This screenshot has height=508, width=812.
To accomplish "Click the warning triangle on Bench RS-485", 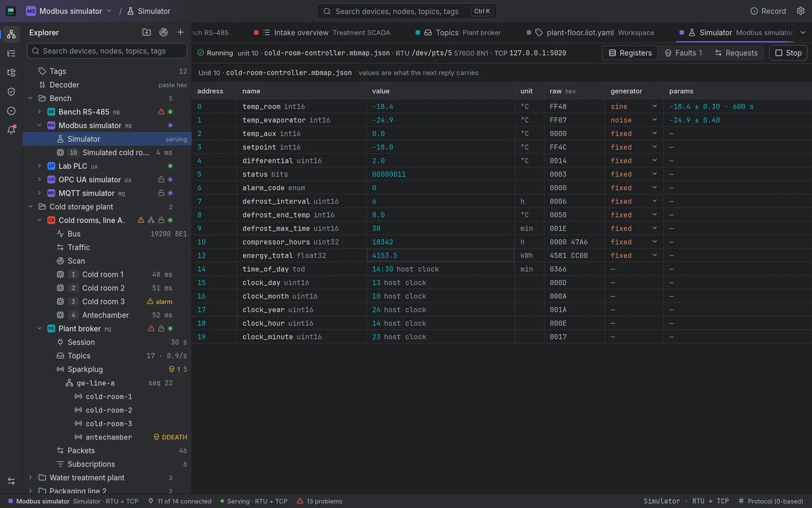I will pos(161,112).
